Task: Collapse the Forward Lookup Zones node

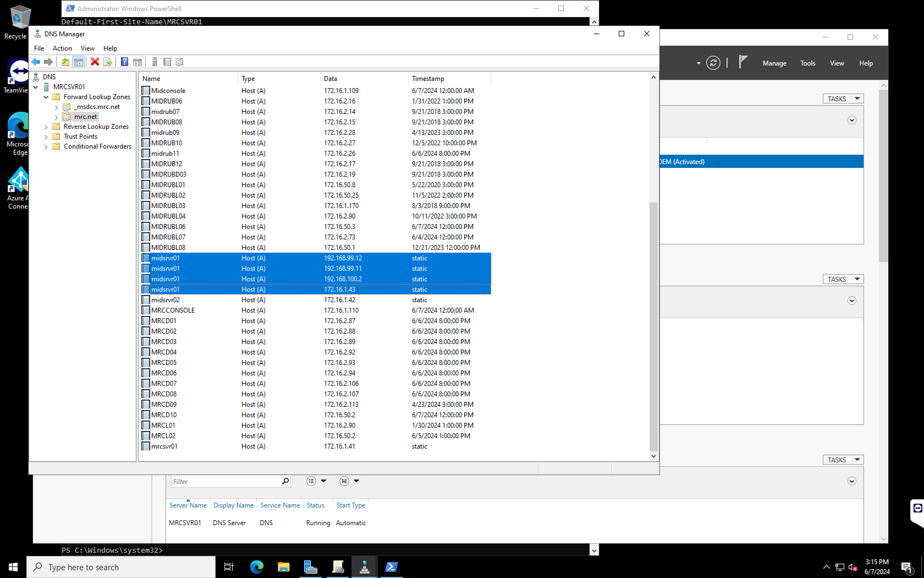Action: click(x=46, y=96)
